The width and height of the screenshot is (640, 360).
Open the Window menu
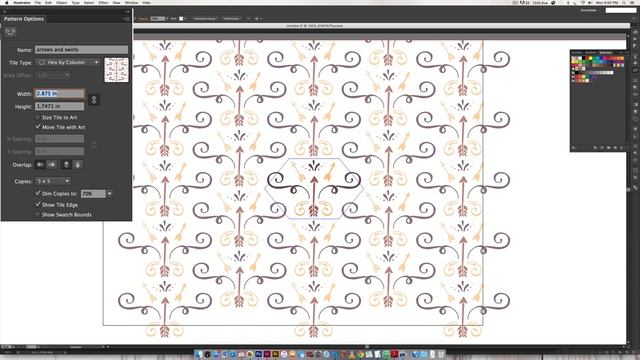point(131,2)
